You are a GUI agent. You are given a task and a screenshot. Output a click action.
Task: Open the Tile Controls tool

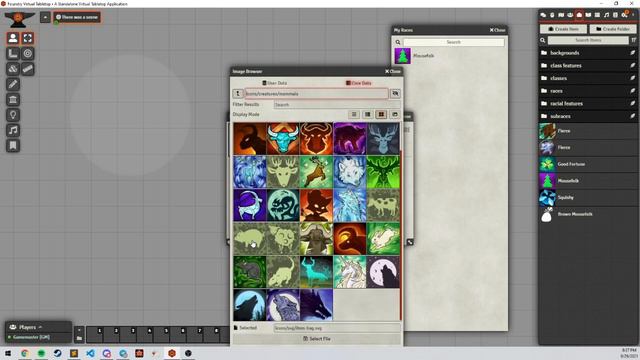tap(13, 69)
